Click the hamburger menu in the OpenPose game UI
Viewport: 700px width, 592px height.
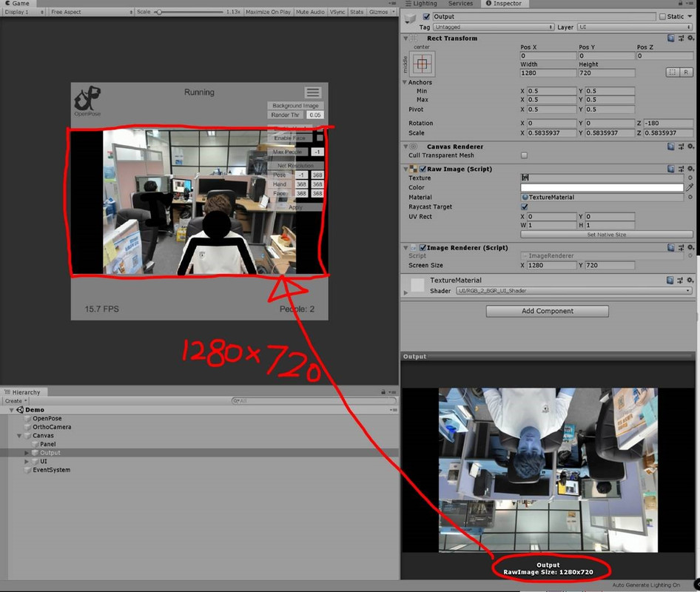click(x=312, y=92)
